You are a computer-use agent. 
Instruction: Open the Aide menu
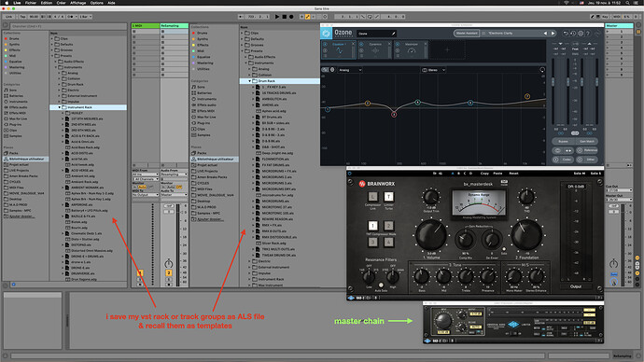click(x=111, y=3)
